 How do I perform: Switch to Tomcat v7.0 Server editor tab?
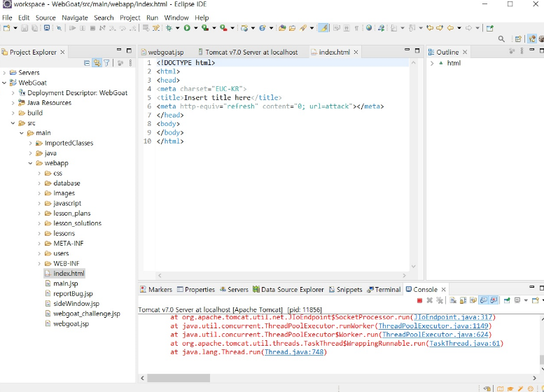point(248,52)
